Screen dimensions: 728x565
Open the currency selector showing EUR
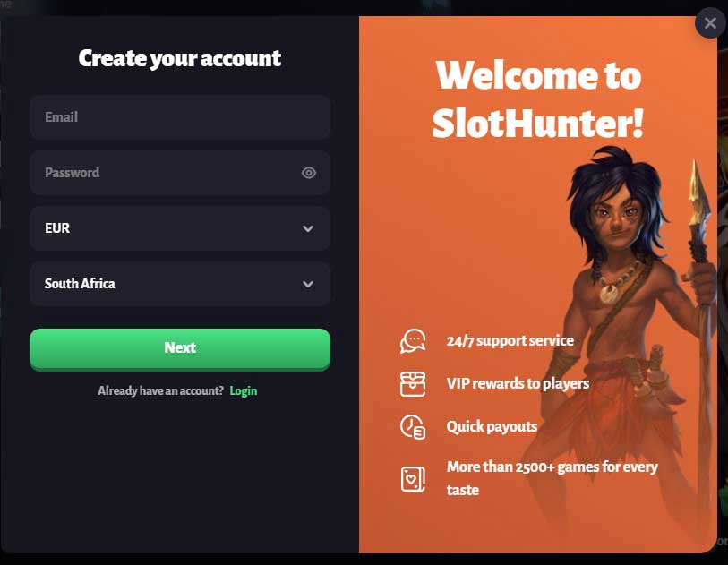(x=180, y=228)
